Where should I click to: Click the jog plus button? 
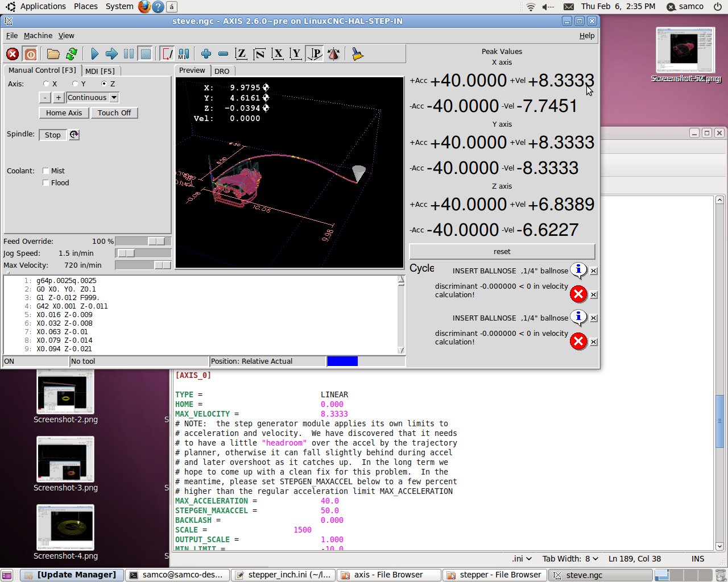[58, 98]
